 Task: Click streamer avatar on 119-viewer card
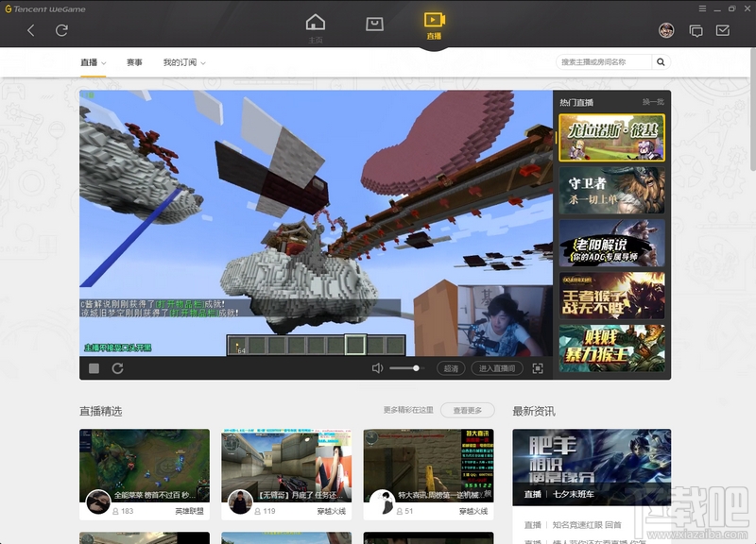(240, 501)
